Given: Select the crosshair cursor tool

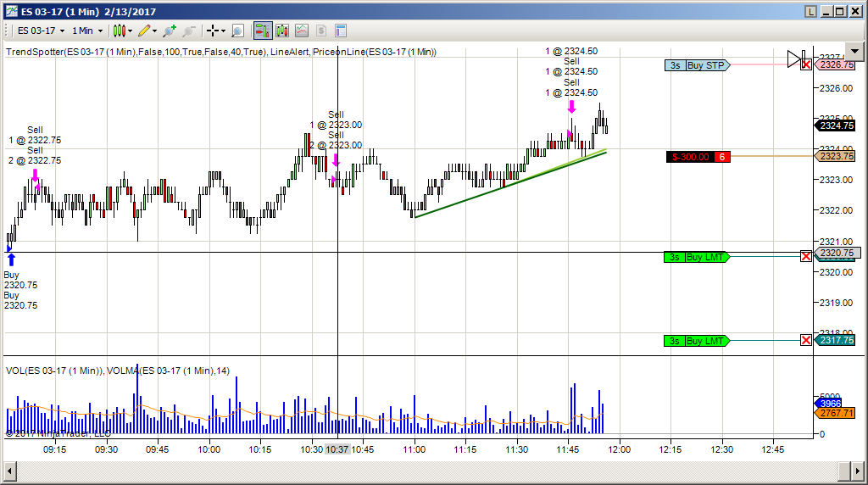Looking at the screenshot, I should point(213,31).
